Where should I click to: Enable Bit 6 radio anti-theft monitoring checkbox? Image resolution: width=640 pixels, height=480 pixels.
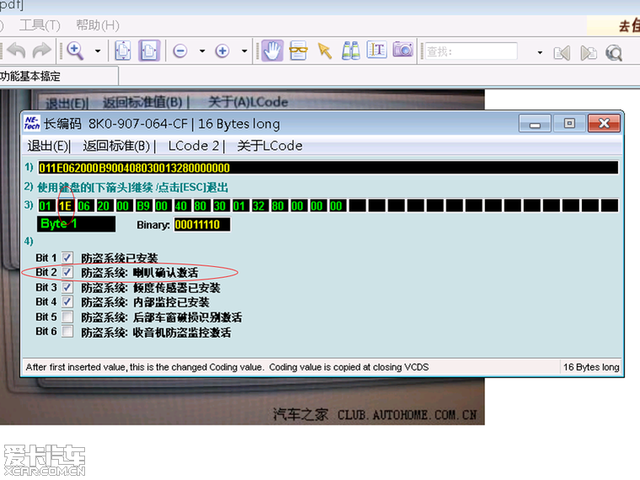(x=67, y=332)
